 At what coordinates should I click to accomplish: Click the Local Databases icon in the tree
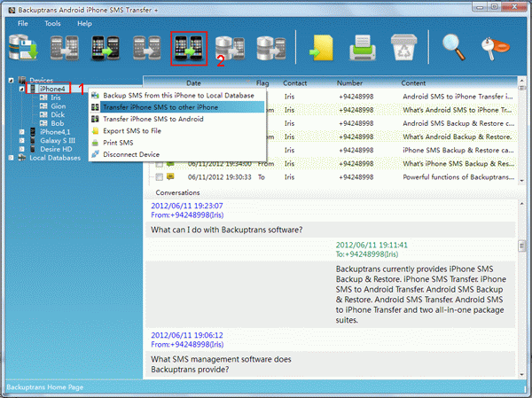point(22,158)
